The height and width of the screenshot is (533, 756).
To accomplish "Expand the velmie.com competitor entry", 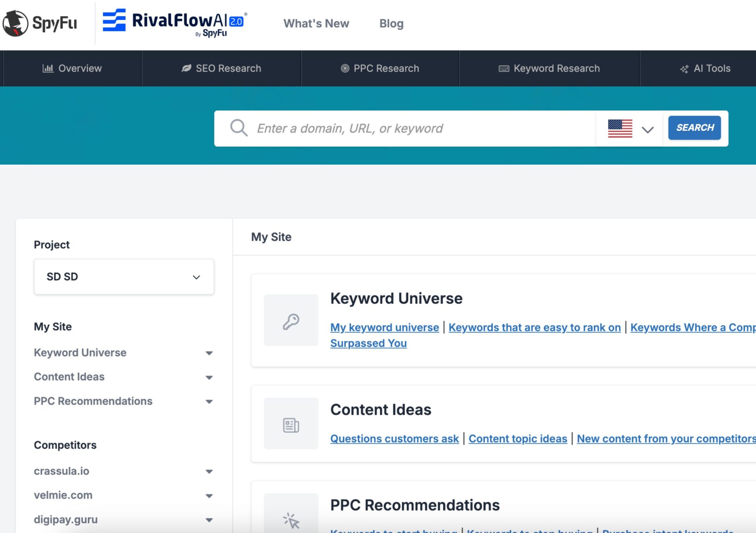I will 209,496.
